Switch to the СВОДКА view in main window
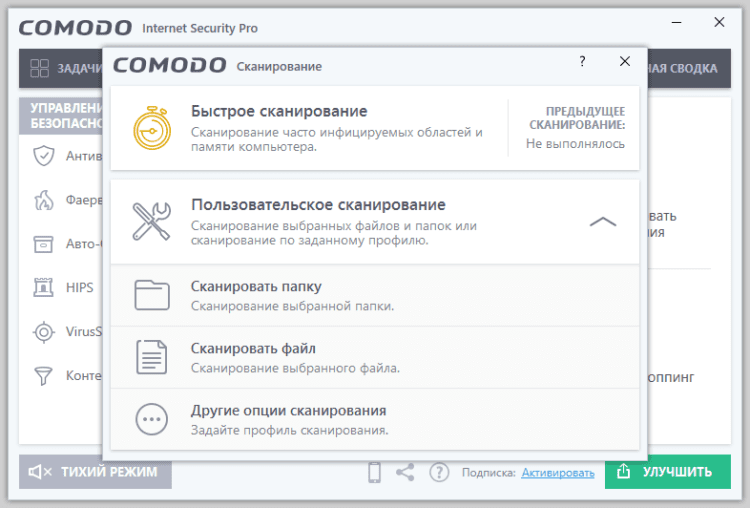This screenshot has height=508, width=750. pos(689,68)
